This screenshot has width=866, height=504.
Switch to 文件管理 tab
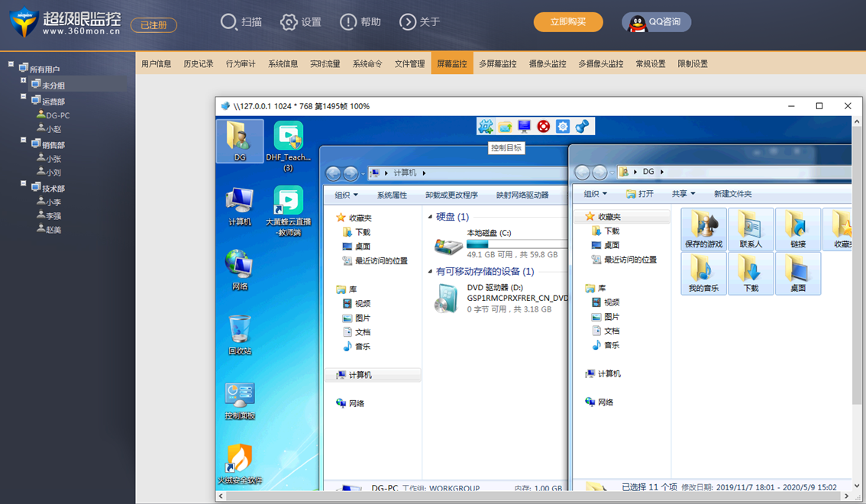point(410,63)
